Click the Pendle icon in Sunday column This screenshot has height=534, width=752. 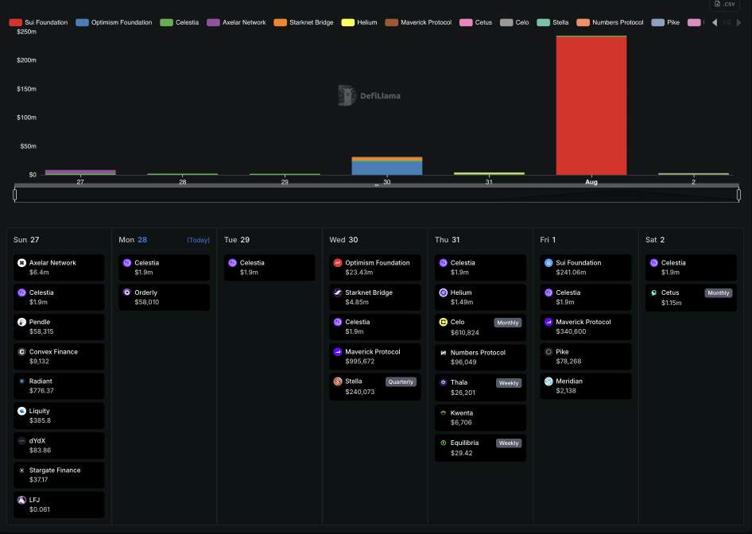22,322
